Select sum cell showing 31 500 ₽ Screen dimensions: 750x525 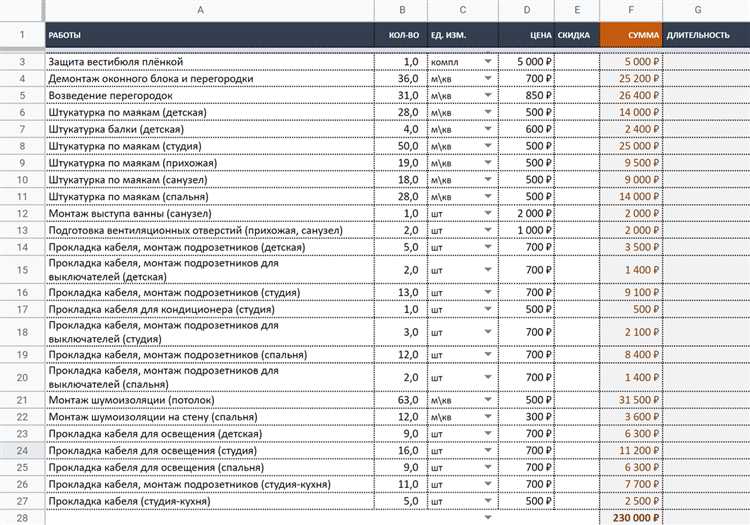click(630, 400)
